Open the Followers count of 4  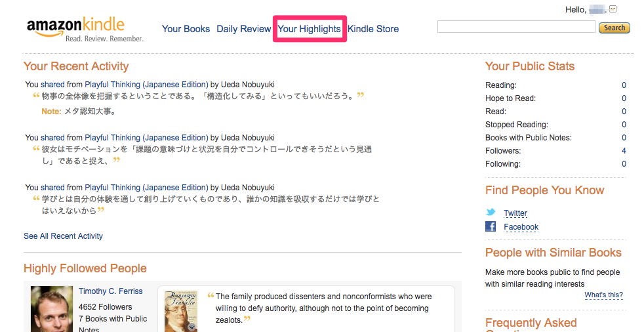coord(624,151)
